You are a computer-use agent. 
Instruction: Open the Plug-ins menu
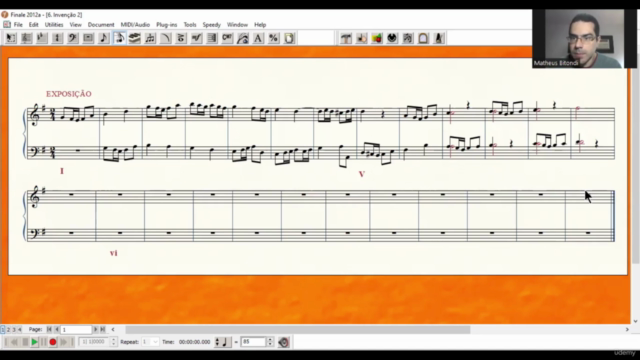pos(167,24)
